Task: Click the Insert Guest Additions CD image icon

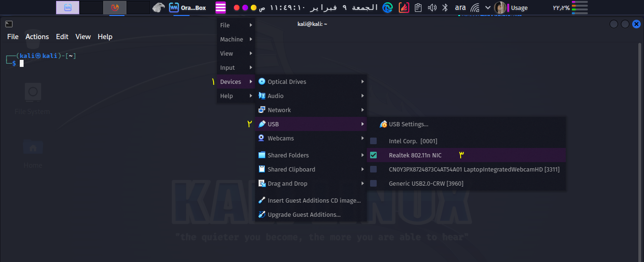Action: tap(262, 200)
